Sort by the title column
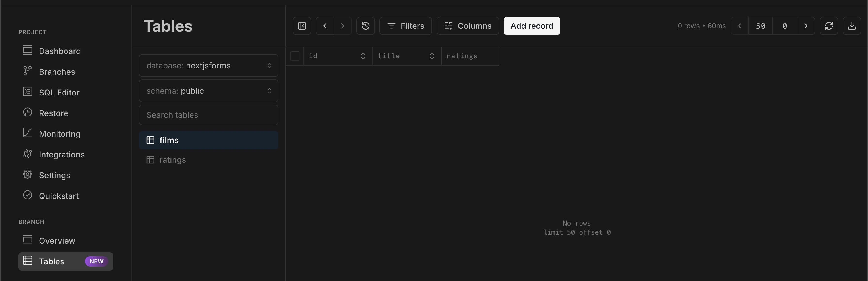This screenshot has width=868, height=281. click(x=432, y=56)
